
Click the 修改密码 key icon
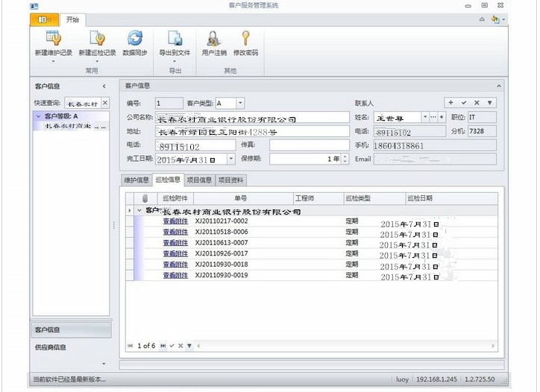tap(245, 38)
